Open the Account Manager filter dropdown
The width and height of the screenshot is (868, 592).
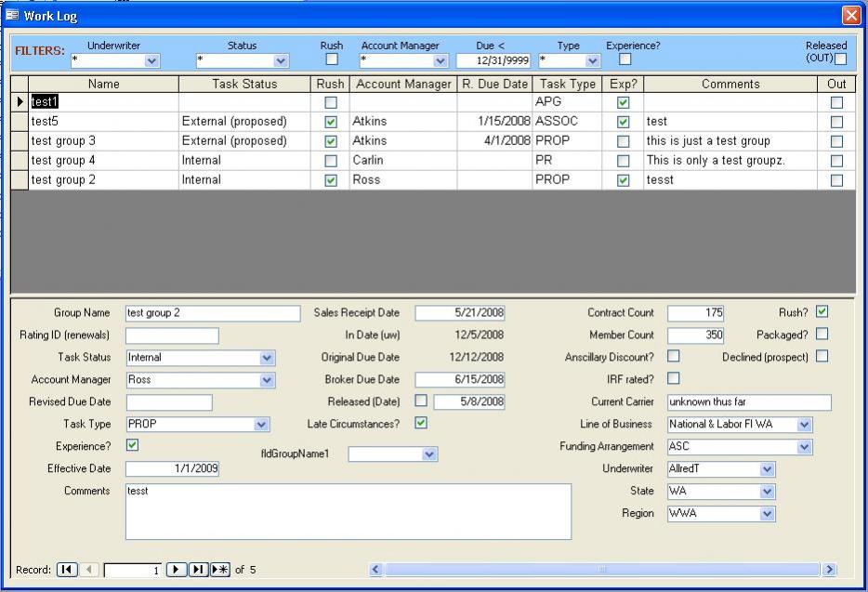pos(441,60)
